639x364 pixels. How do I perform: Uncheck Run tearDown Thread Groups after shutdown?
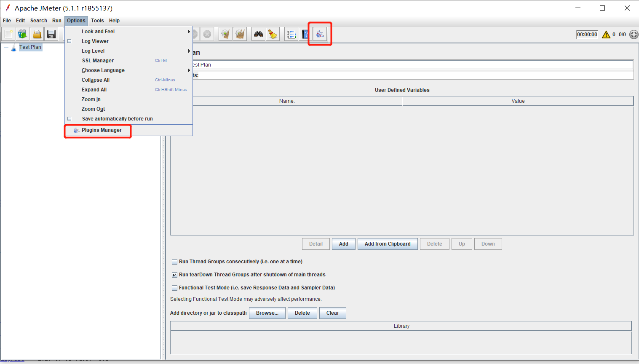174,275
